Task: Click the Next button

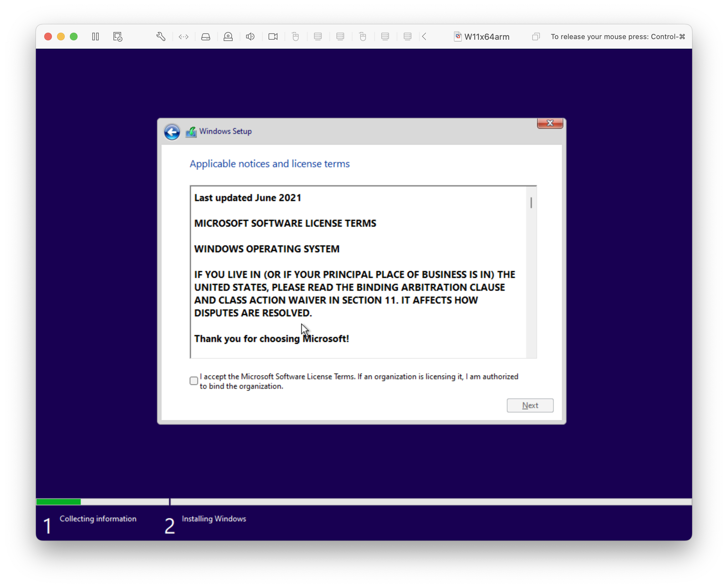Action: [x=530, y=405]
